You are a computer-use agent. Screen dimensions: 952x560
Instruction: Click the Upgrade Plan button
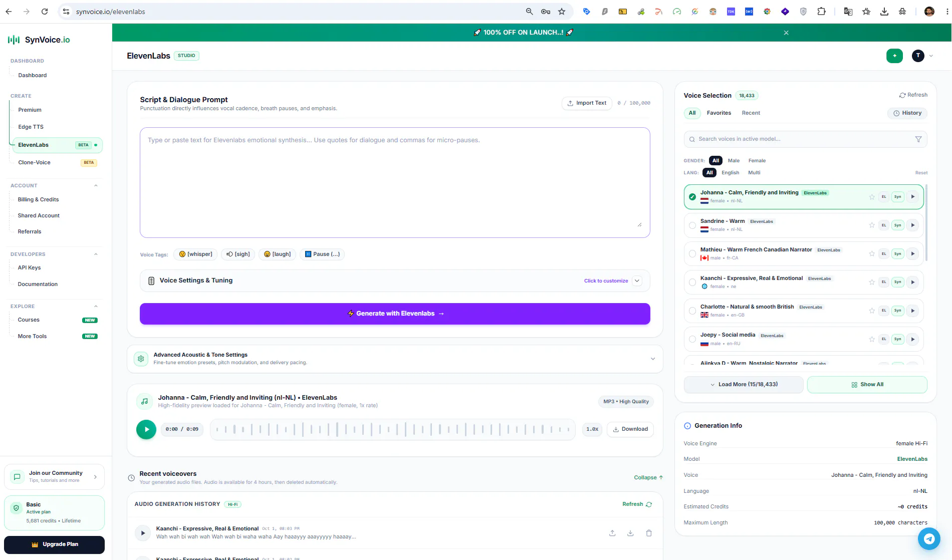(54, 544)
